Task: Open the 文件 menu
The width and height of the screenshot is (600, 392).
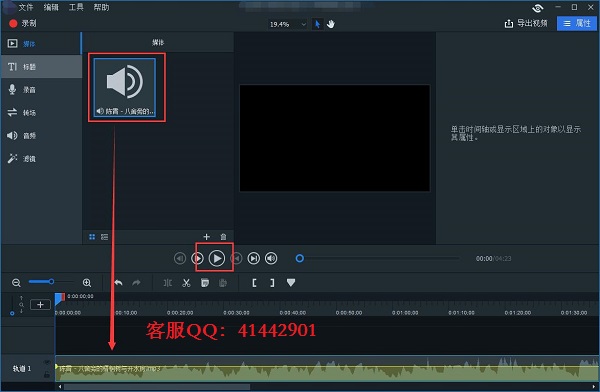Action: click(26, 7)
